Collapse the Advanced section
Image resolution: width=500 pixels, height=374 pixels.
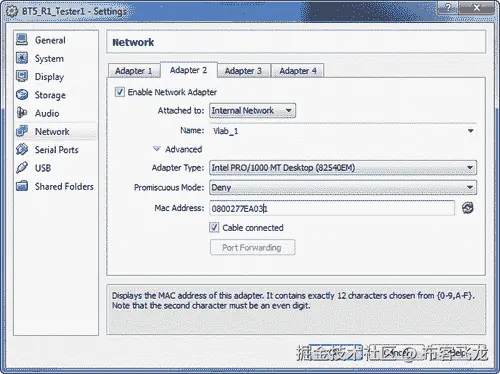(x=156, y=149)
